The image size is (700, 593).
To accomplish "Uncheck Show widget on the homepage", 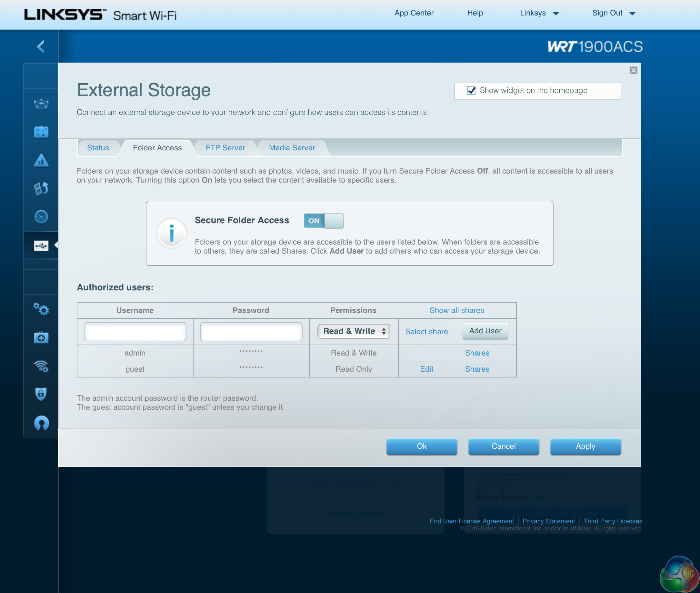I will 471,90.
